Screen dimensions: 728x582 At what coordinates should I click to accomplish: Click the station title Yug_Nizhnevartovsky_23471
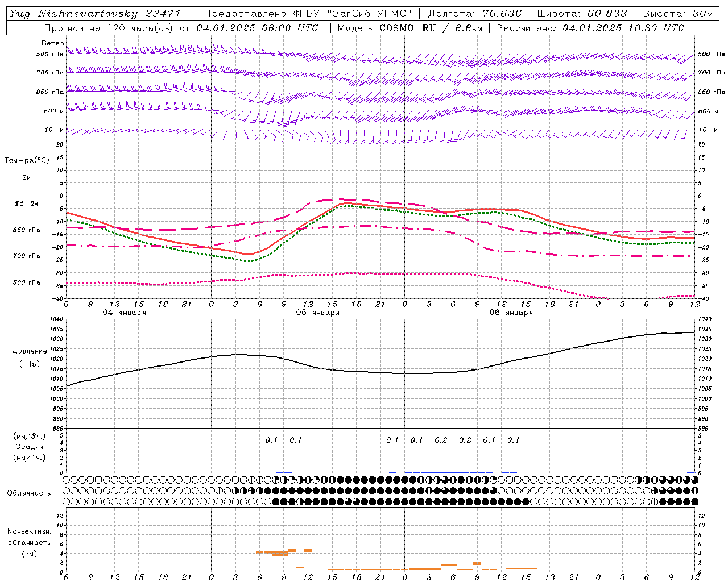[x=94, y=14]
